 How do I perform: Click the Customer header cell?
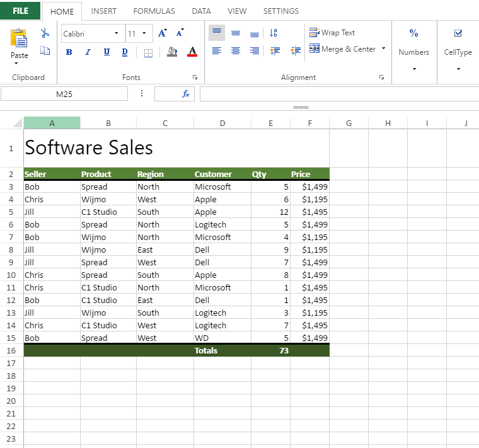[x=222, y=174]
